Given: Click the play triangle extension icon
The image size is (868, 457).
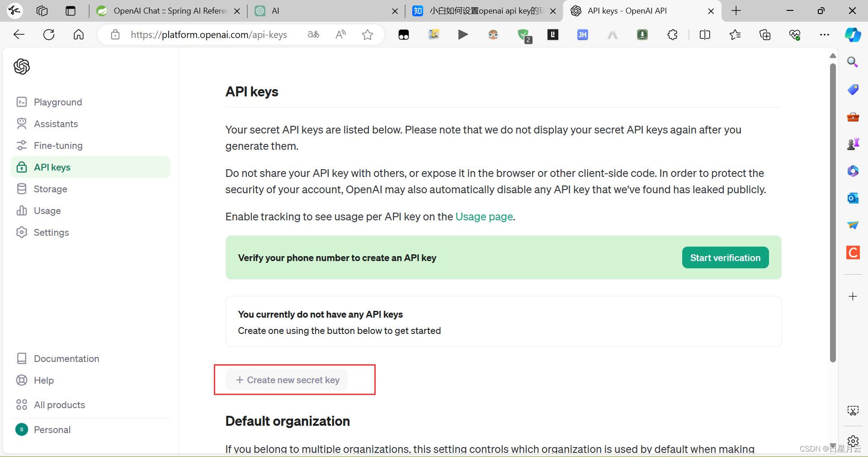Looking at the screenshot, I should coord(463,35).
